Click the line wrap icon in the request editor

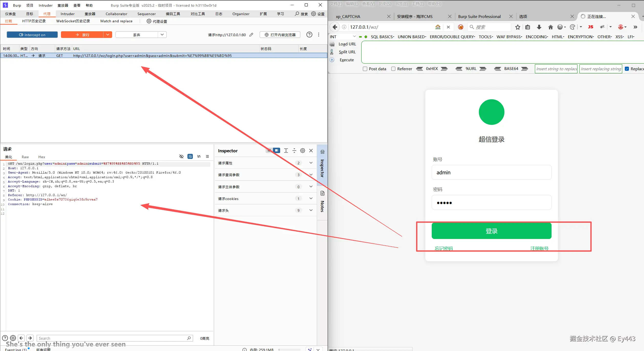click(190, 156)
